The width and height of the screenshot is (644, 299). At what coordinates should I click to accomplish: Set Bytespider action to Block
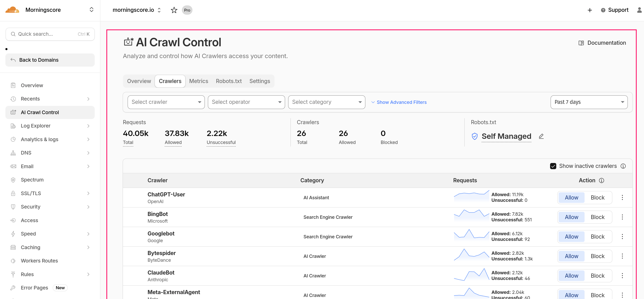597,256
